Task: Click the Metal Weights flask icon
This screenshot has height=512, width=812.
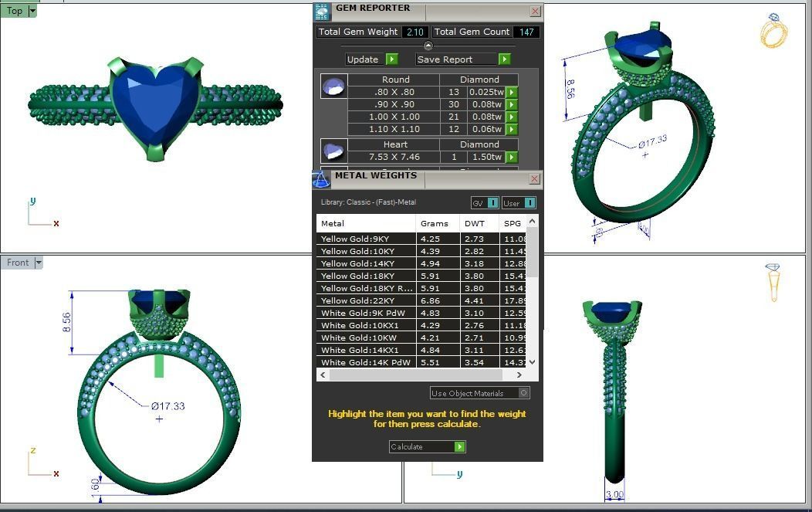Action: [321, 179]
